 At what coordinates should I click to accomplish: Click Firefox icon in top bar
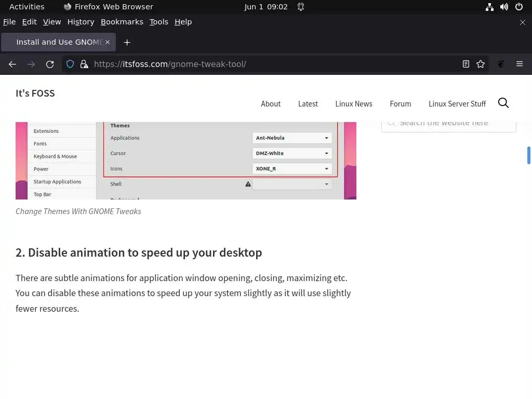pyautogui.click(x=68, y=6)
